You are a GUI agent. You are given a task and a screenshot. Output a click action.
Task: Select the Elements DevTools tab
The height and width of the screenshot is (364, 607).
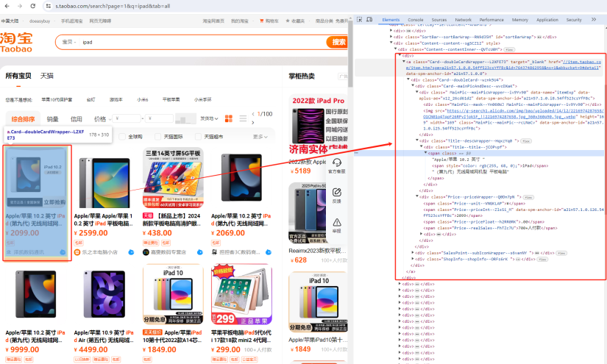pos(391,20)
